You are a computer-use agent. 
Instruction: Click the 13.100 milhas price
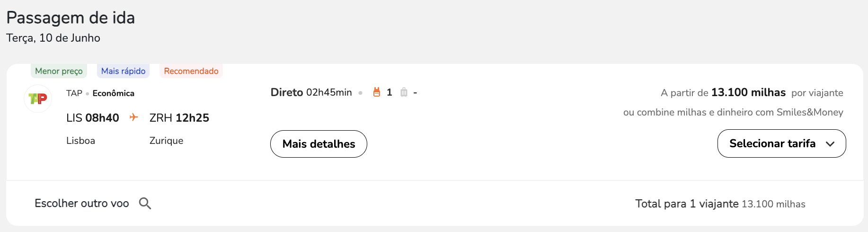click(748, 92)
